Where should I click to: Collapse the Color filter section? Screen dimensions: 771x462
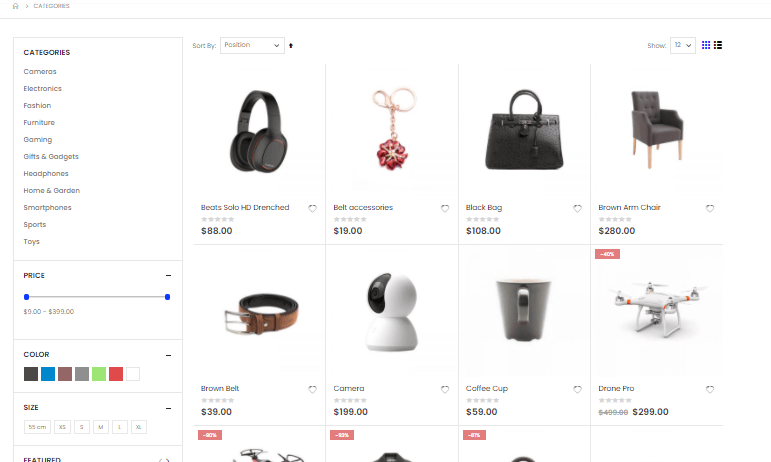(x=168, y=355)
